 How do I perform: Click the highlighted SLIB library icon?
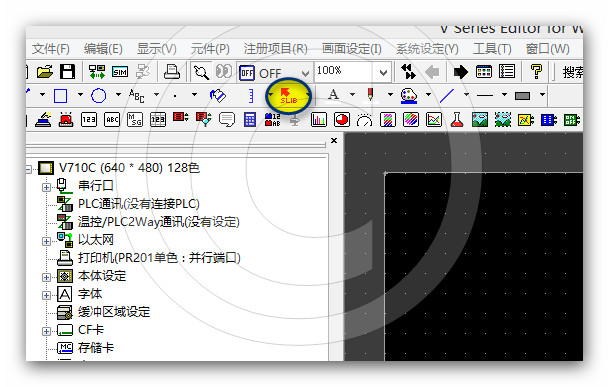[x=289, y=96]
